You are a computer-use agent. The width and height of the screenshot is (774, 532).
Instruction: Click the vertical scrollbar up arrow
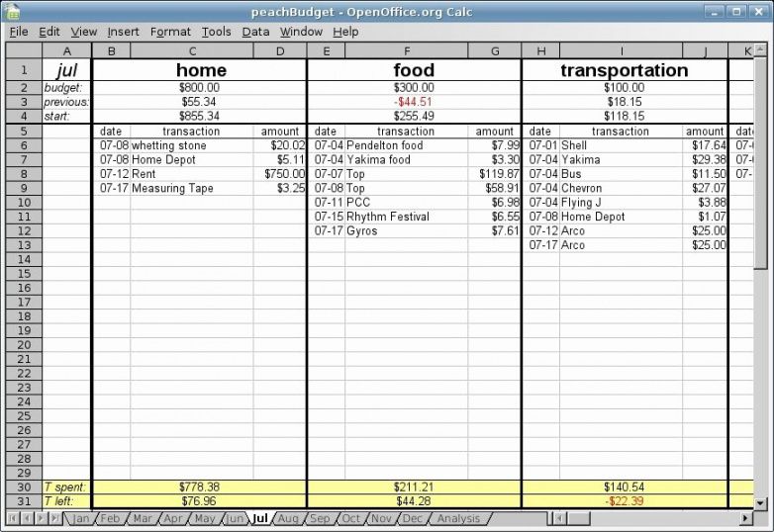click(x=760, y=50)
